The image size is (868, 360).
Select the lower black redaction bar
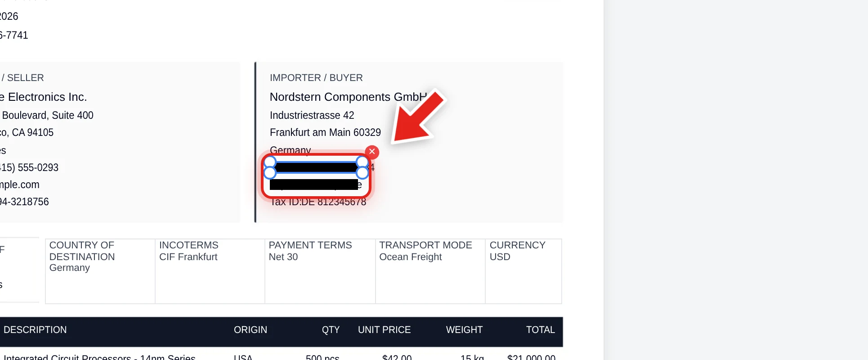coord(313,184)
